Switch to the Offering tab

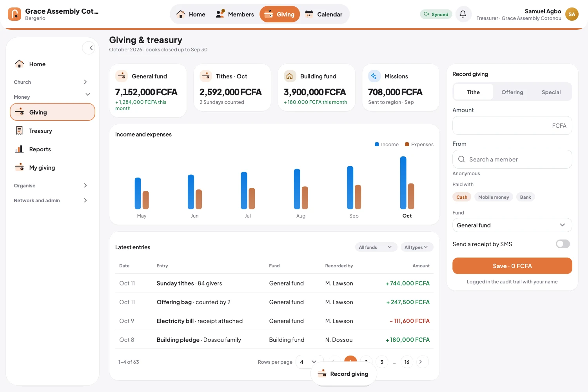(x=512, y=92)
